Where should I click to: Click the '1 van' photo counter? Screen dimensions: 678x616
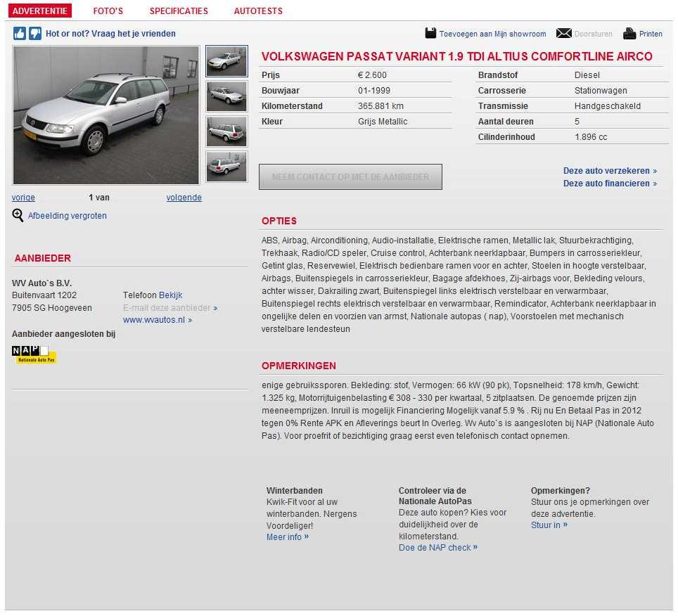[99, 198]
